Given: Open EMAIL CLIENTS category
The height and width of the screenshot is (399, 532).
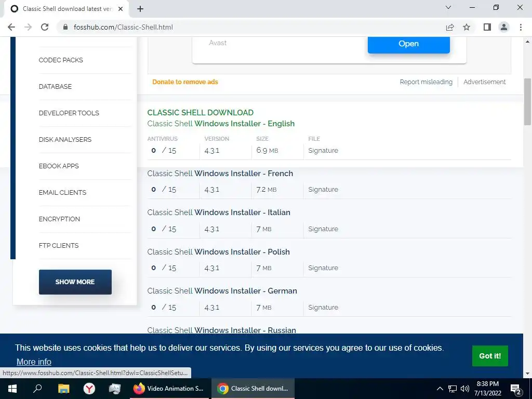Looking at the screenshot, I should (62, 192).
